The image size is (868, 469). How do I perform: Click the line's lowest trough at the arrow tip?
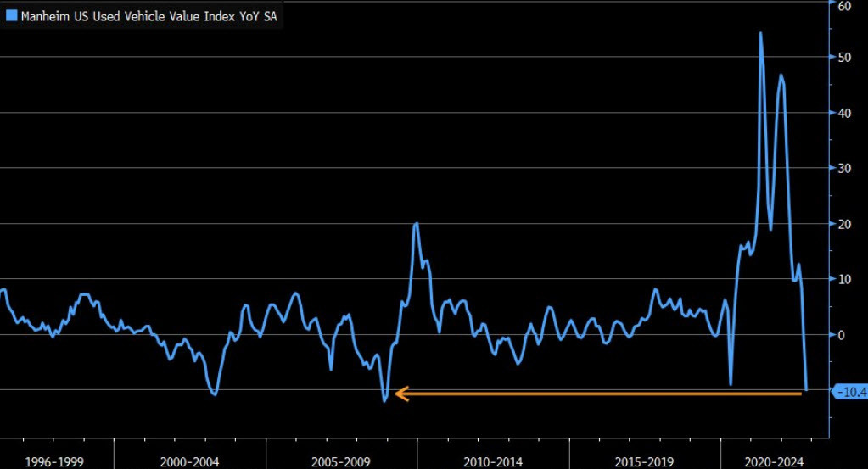coord(384,400)
